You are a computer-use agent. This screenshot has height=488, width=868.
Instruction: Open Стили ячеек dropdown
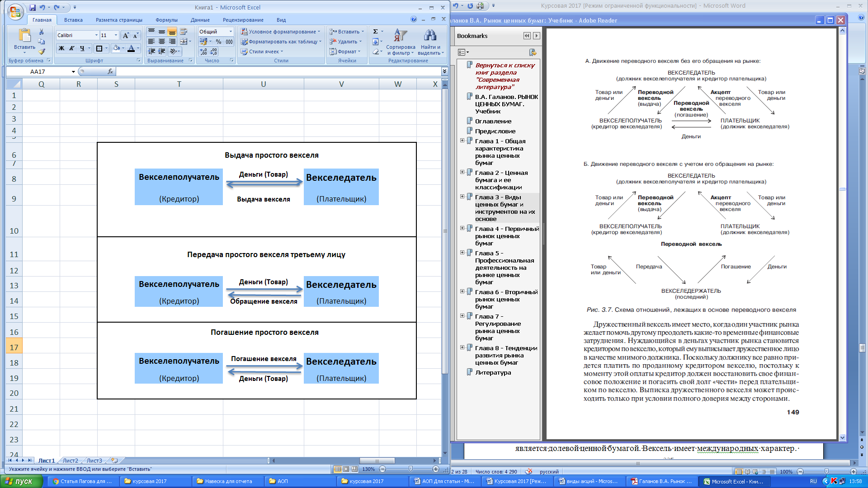[262, 52]
